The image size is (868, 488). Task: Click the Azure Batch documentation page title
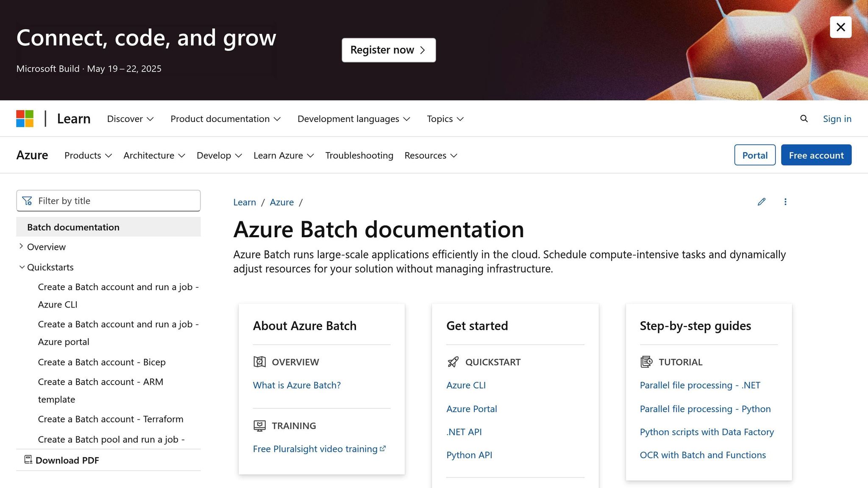point(378,230)
